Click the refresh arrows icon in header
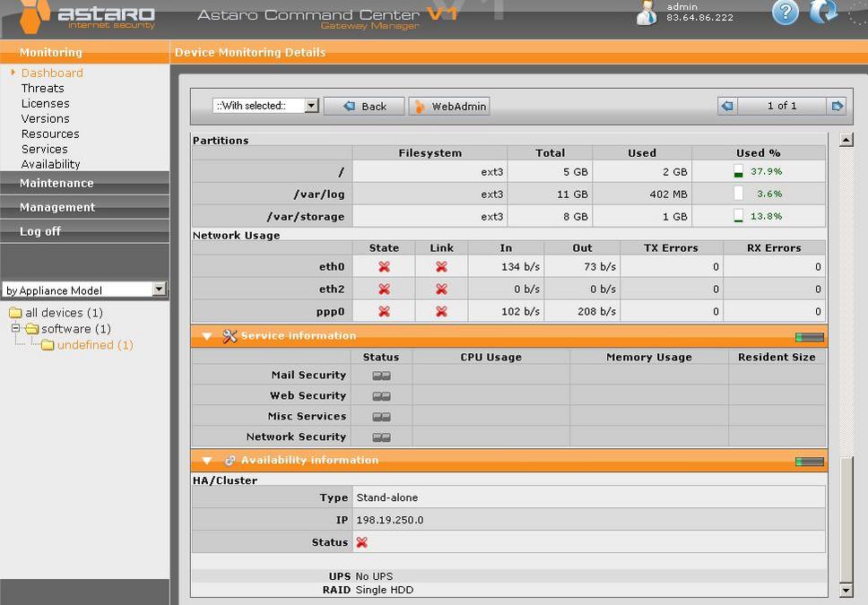Image resolution: width=868 pixels, height=605 pixels. coord(822,13)
